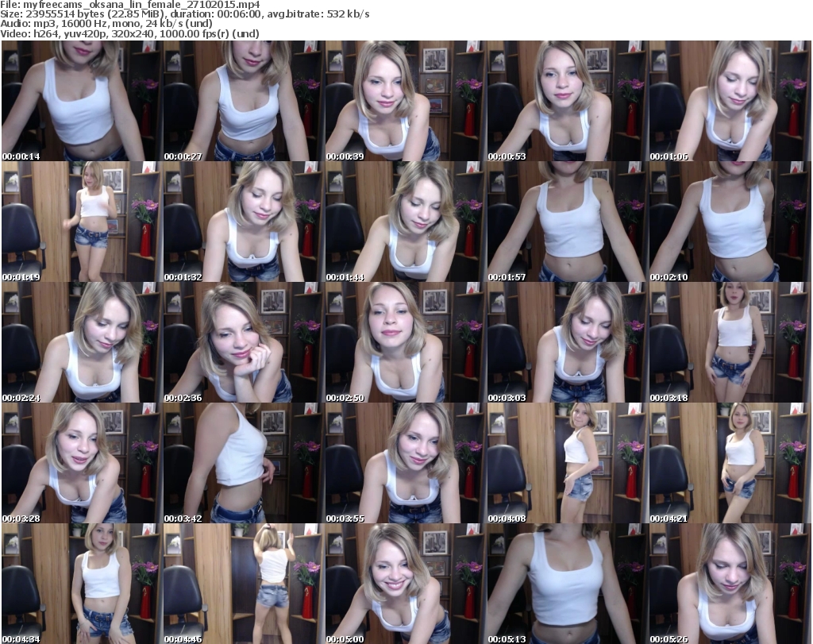This screenshot has height=644, width=813.
Task: Select the thumbnail stamped 00:05:26
Action: [730, 584]
